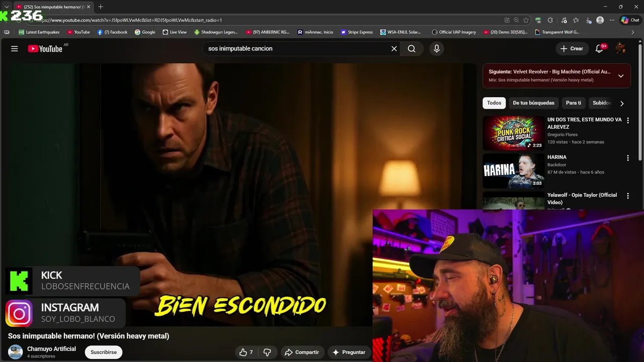Select the Subidos filter chip
The image size is (644, 362).
[x=601, y=103]
